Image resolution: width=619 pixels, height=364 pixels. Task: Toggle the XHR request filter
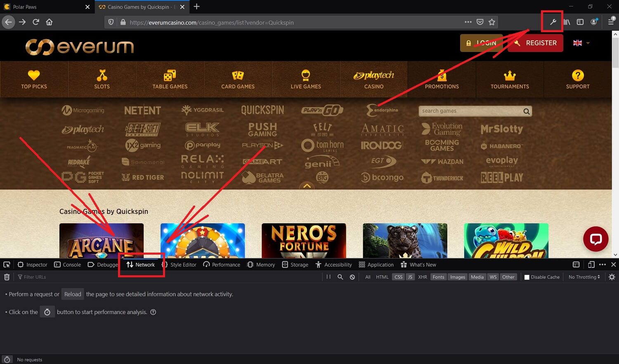[x=423, y=277]
